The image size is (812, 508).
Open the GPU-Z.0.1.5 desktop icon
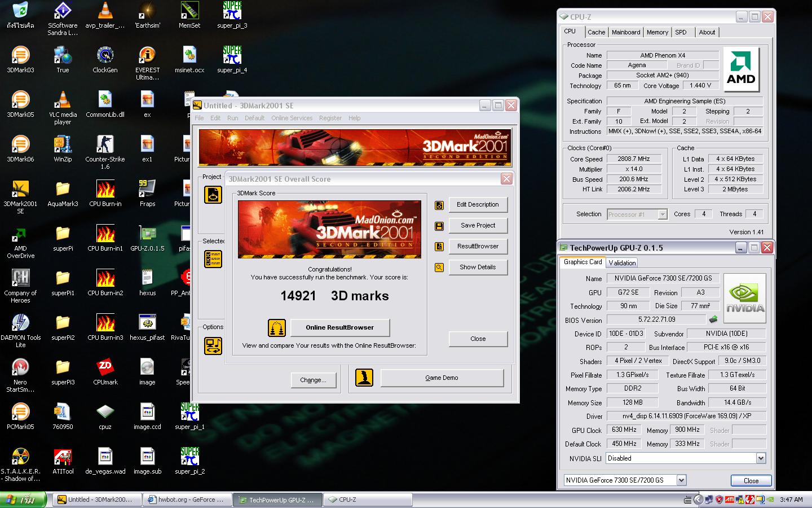click(x=147, y=238)
